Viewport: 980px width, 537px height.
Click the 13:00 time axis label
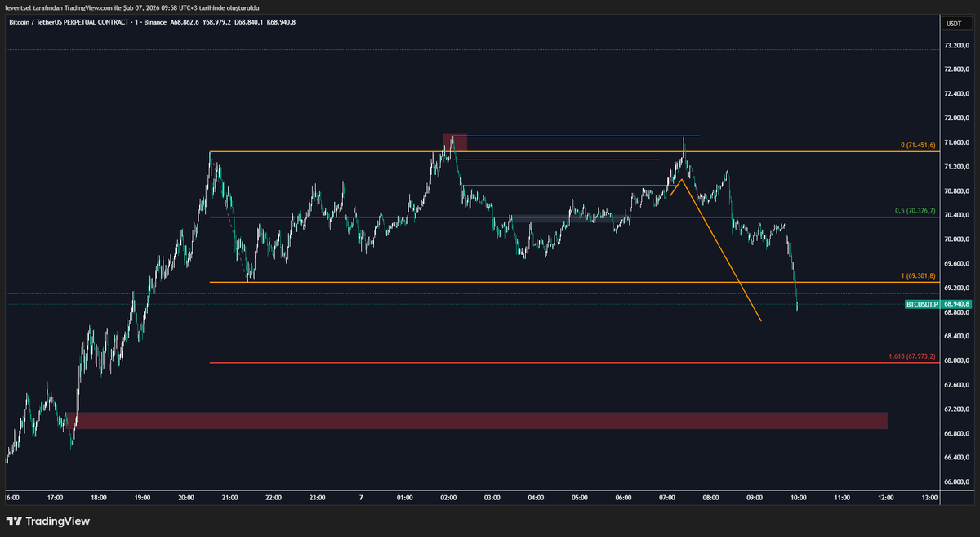click(x=929, y=498)
